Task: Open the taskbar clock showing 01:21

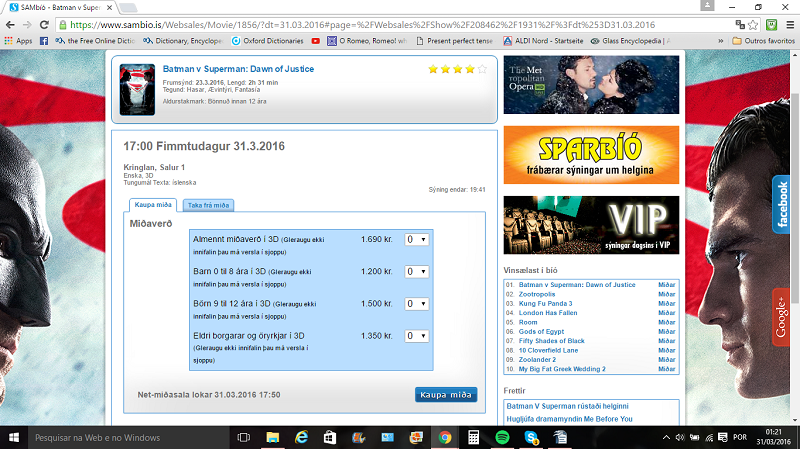Action: pyautogui.click(x=773, y=438)
